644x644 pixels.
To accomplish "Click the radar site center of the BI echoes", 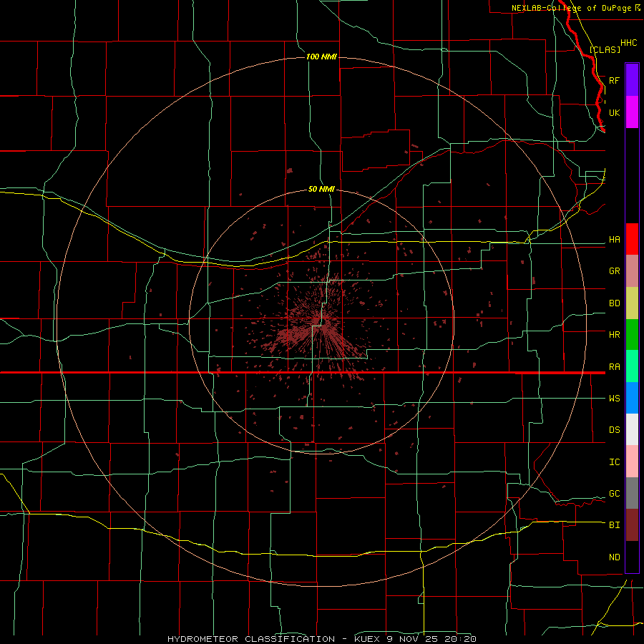I will click(323, 321).
